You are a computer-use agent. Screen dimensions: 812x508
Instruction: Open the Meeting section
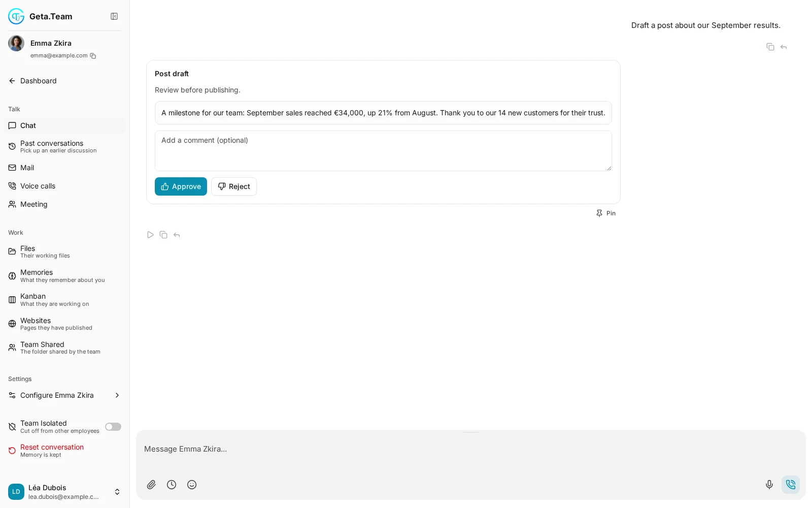[64, 204]
